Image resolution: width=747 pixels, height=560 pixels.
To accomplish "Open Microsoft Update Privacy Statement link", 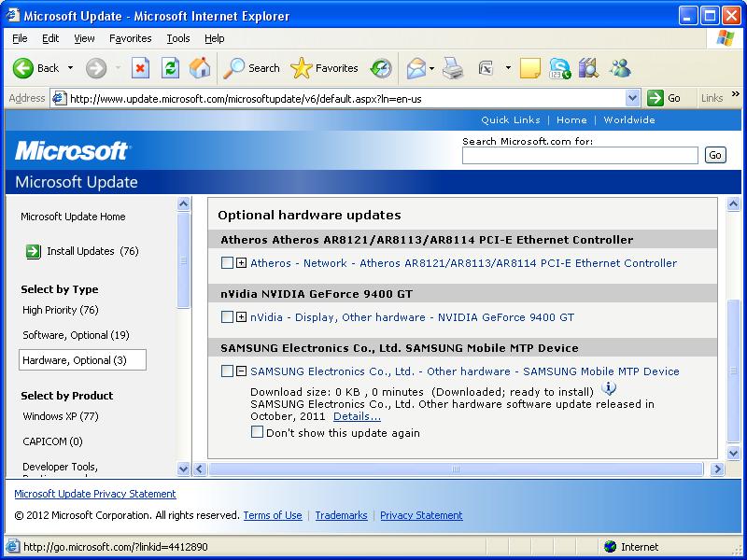I will click(95, 494).
